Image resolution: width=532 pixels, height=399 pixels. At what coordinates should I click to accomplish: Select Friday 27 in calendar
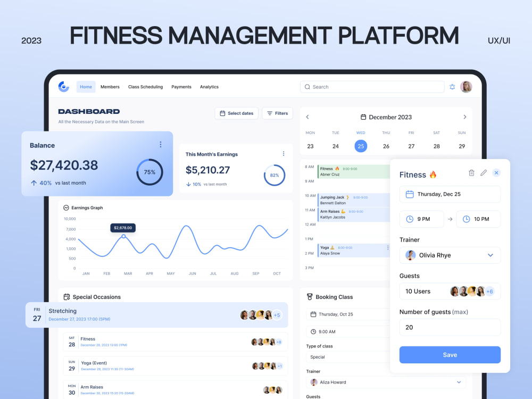[x=411, y=146]
